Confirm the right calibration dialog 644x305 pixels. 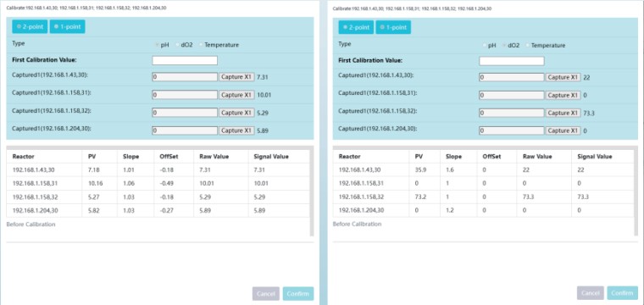tap(623, 293)
